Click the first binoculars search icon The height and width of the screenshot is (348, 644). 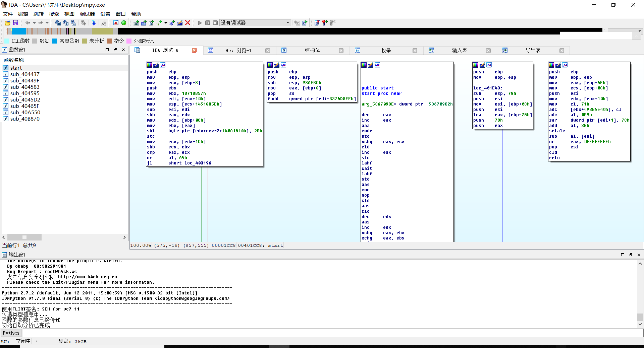click(58, 23)
